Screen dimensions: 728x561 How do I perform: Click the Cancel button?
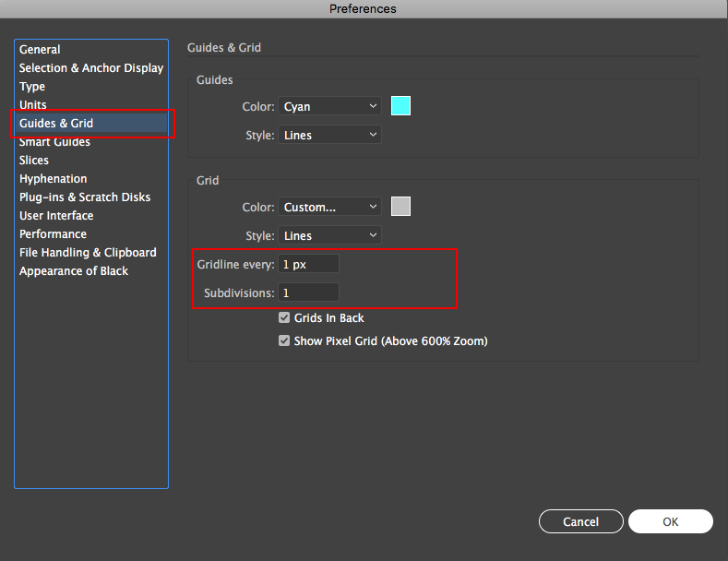click(x=580, y=521)
